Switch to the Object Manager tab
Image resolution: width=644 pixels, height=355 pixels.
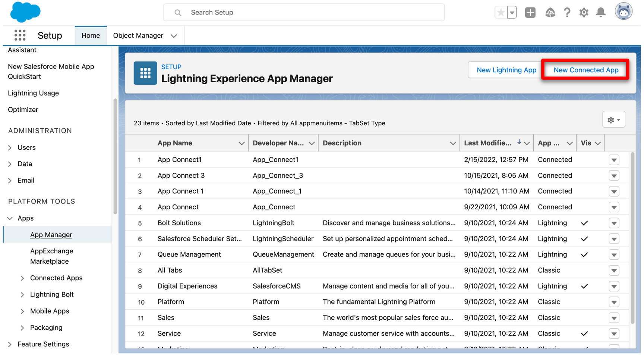[x=138, y=35]
